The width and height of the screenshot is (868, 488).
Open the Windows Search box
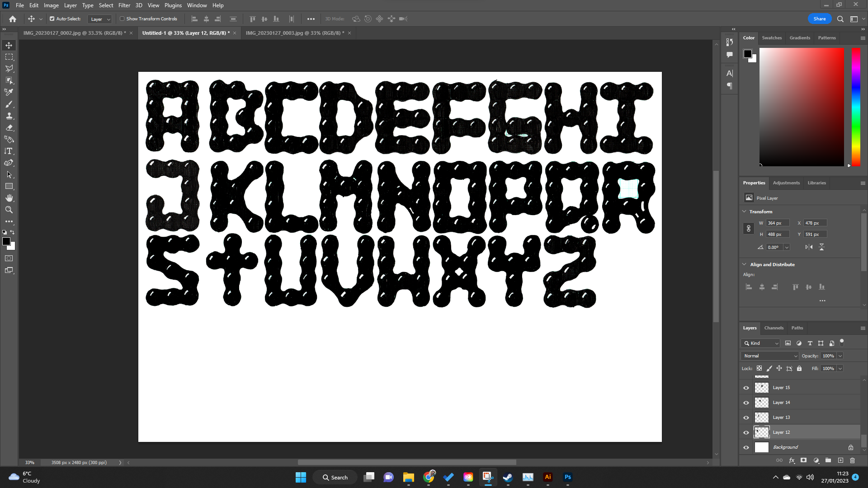[x=335, y=477]
